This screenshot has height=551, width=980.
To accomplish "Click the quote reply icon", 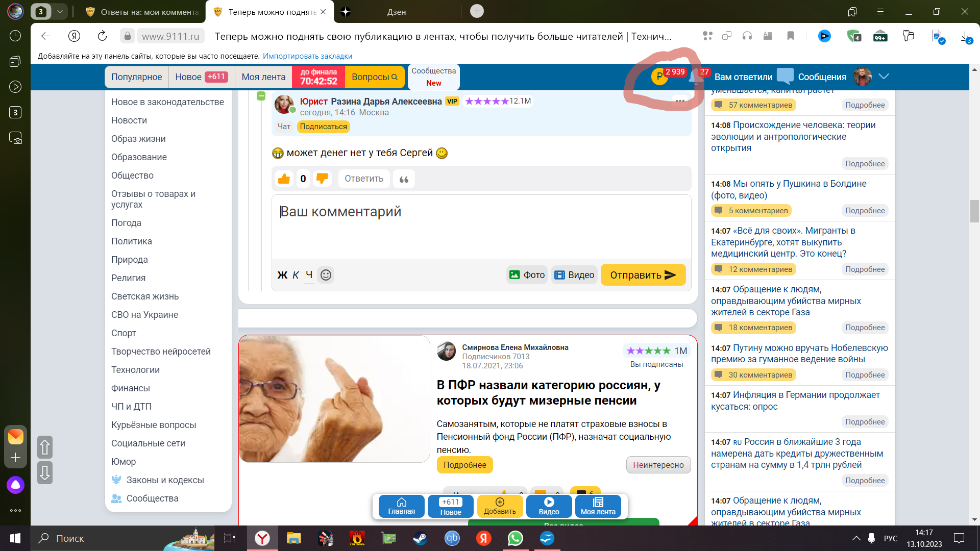I will (x=404, y=179).
